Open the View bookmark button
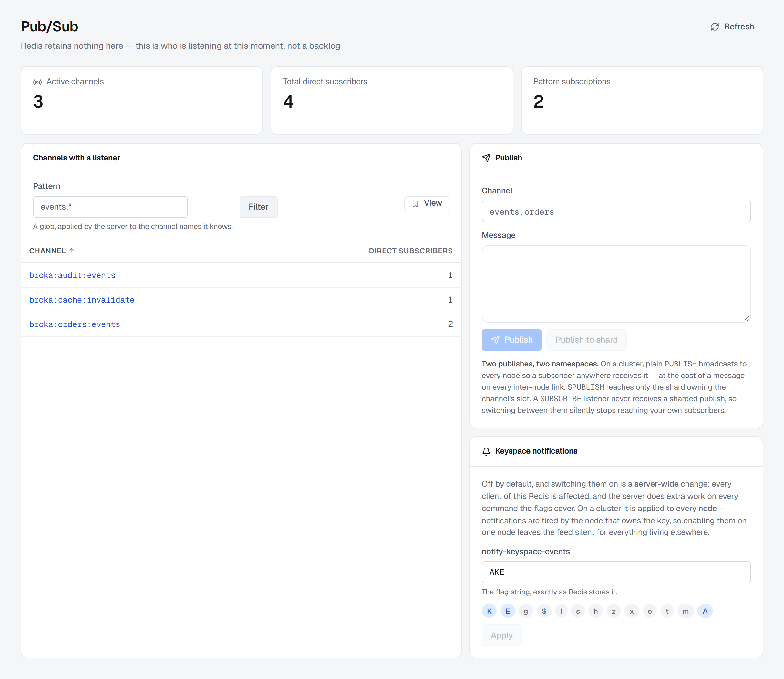 point(427,203)
